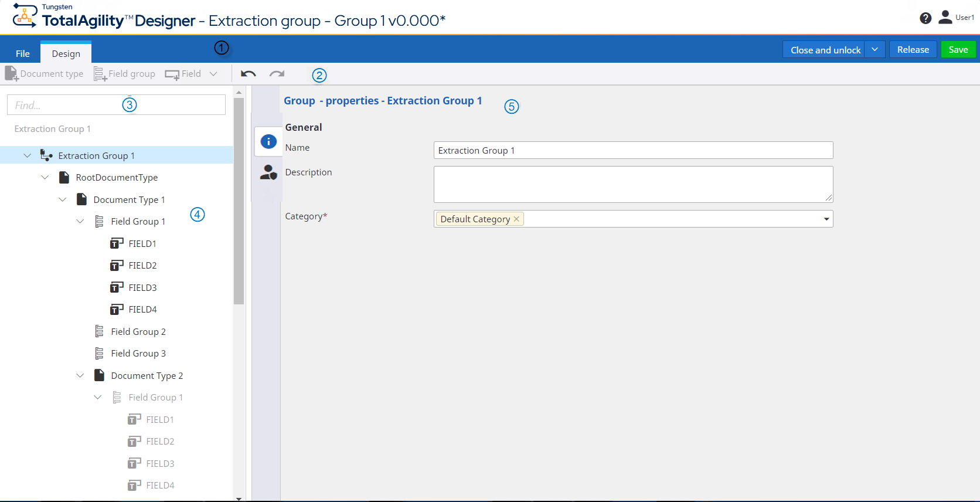The width and height of the screenshot is (980, 502).
Task: Open the Field type dropdown arrow
Action: click(x=213, y=74)
